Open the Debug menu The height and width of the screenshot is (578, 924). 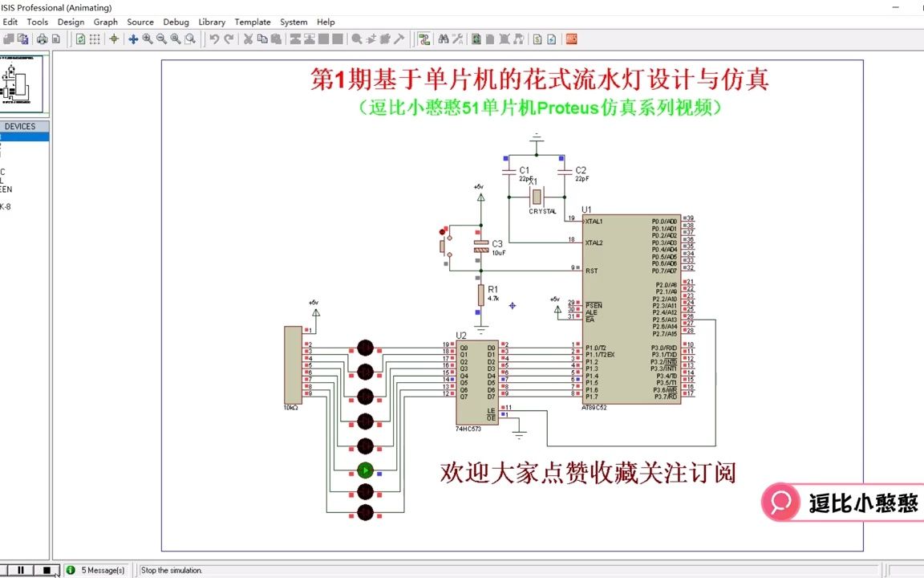point(176,22)
